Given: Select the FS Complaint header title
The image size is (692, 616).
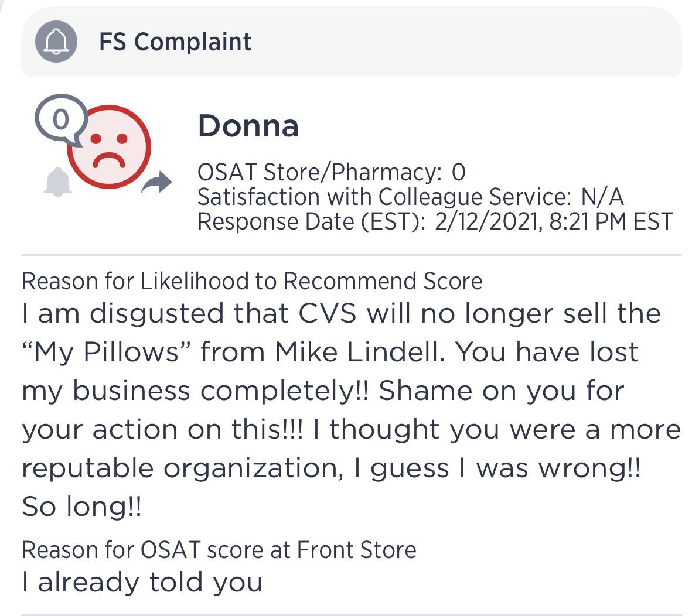Looking at the screenshot, I should tap(175, 42).
